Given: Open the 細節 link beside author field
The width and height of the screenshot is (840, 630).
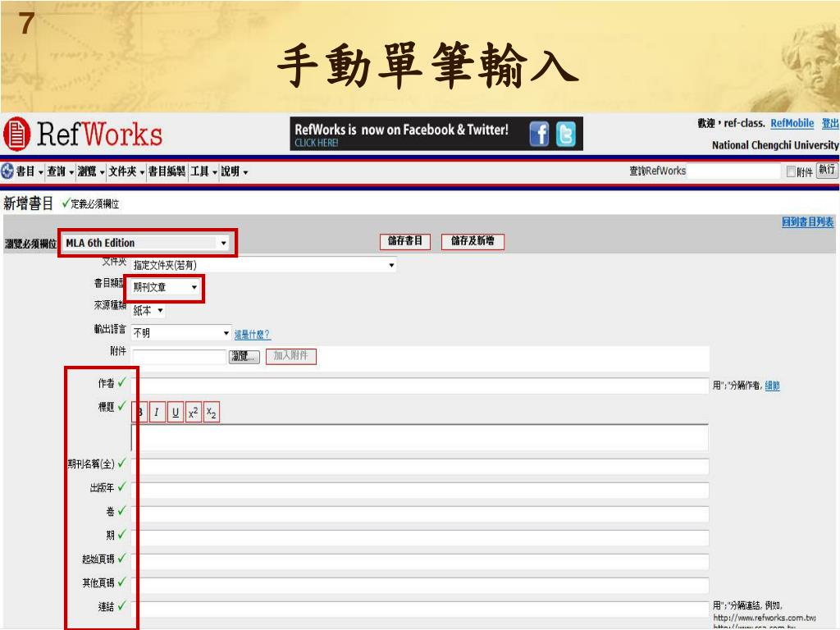Looking at the screenshot, I should 772,386.
